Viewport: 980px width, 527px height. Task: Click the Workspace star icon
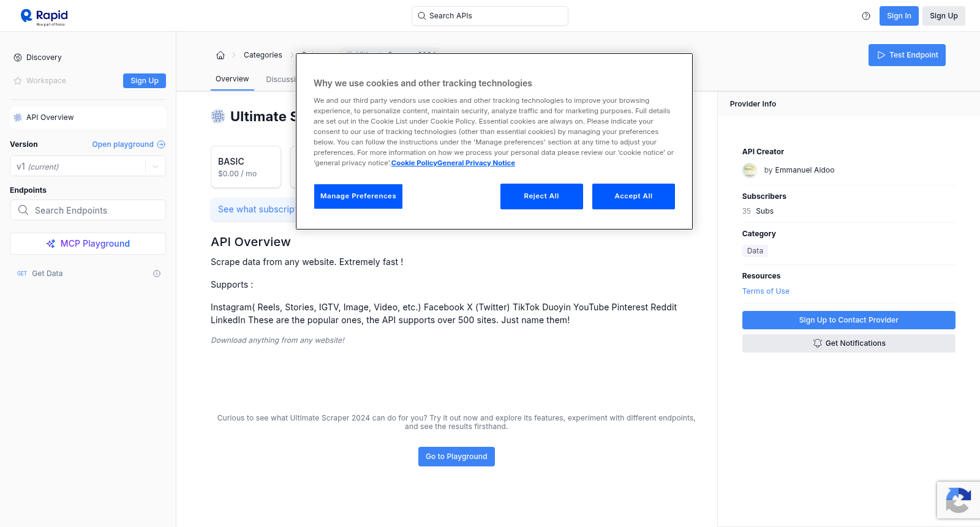(x=18, y=81)
